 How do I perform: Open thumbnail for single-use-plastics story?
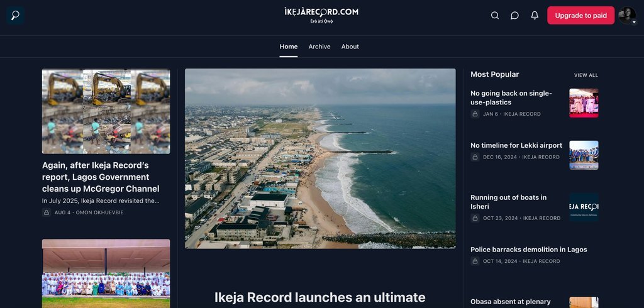584,103
